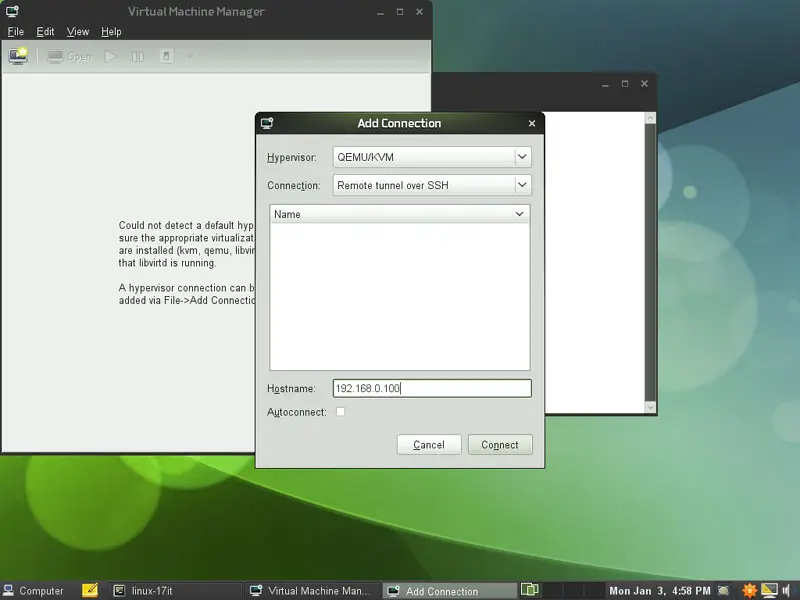This screenshot has width=800, height=600.
Task: Click the orange sun update notifier tray icon
Action: point(750,590)
